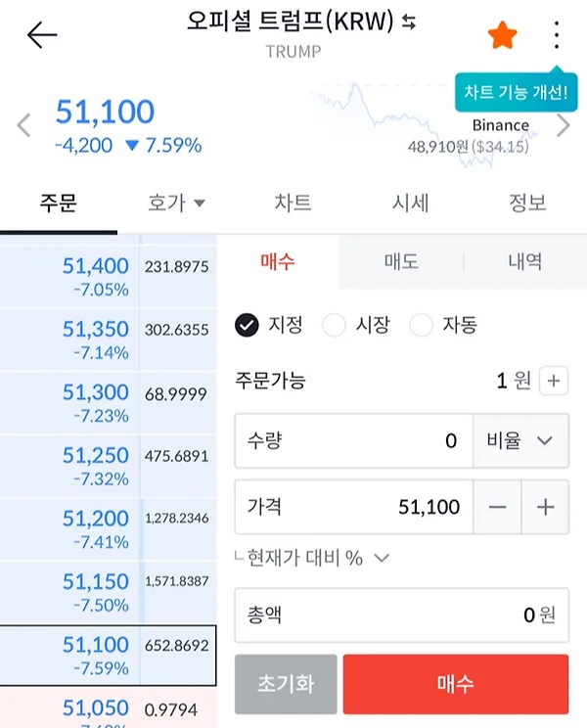Select the 시장 market order option
Image resolution: width=587 pixels, height=728 pixels.
(356, 325)
